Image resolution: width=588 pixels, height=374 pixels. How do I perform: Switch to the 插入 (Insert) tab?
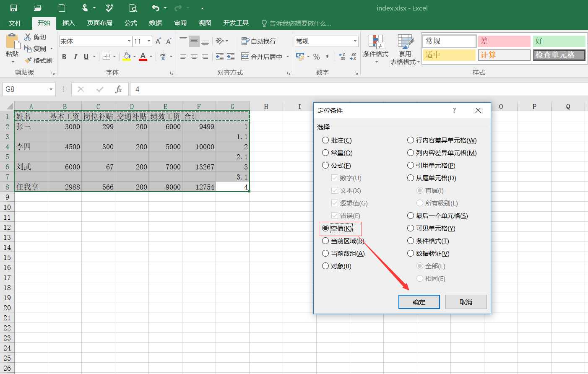68,23
